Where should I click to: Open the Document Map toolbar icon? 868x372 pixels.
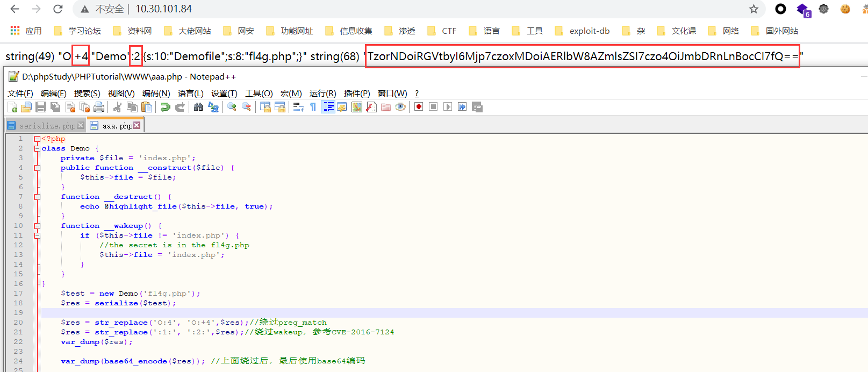pyautogui.click(x=356, y=107)
